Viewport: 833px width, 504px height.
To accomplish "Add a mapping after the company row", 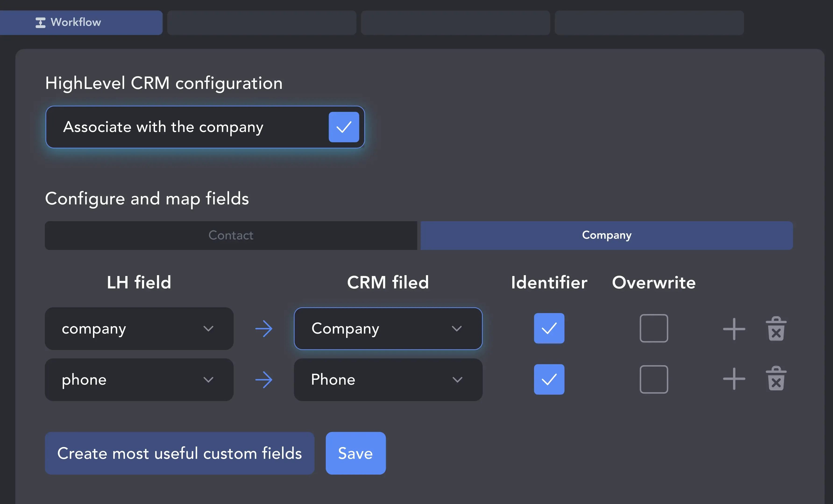I will point(734,329).
